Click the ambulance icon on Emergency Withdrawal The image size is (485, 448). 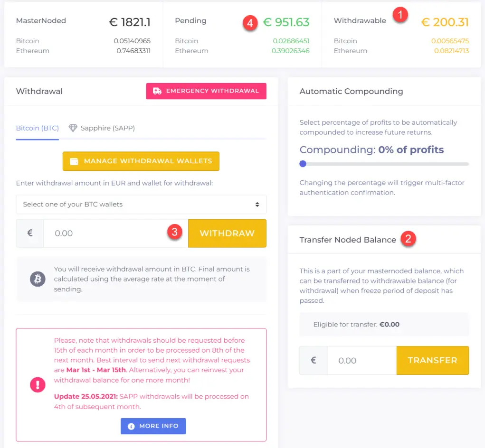(157, 91)
